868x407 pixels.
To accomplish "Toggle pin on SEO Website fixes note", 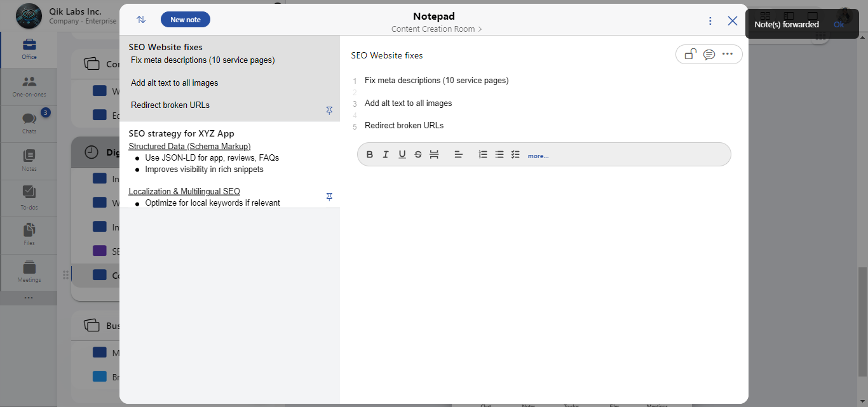I will [329, 110].
